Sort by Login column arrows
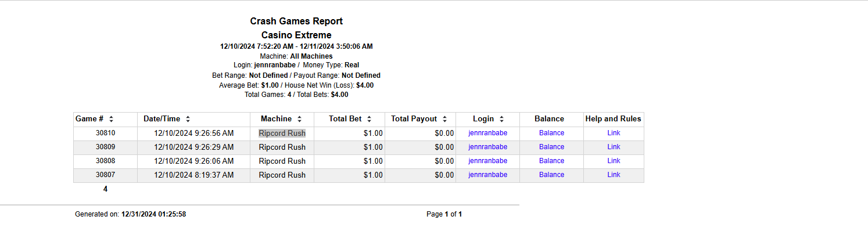The height and width of the screenshot is (245, 868). point(501,119)
